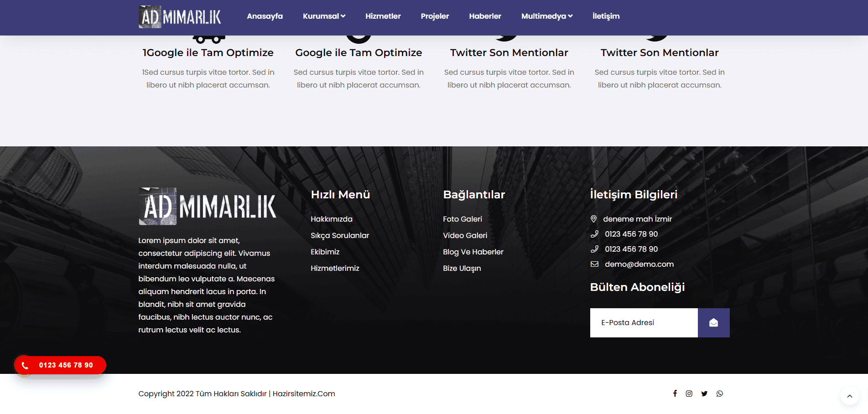This screenshot has height=414, width=868.
Task: Click the Bağlantılar heading
Action: [x=474, y=195]
